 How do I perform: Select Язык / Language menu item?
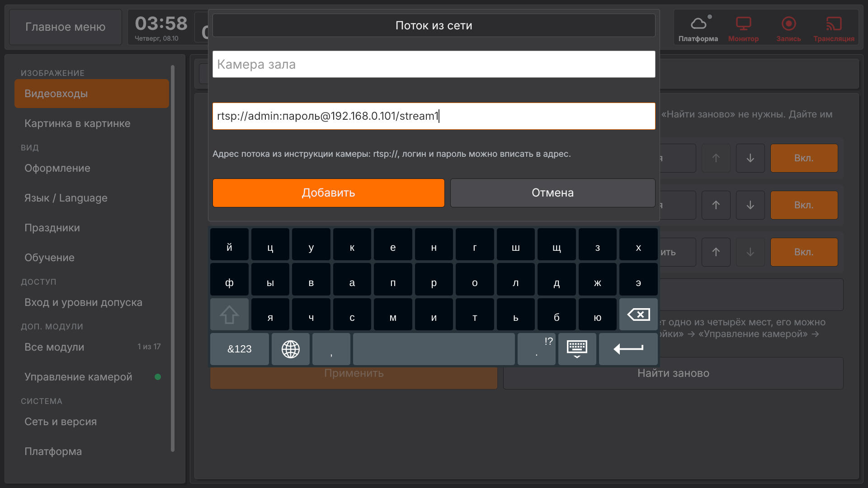[92, 198]
